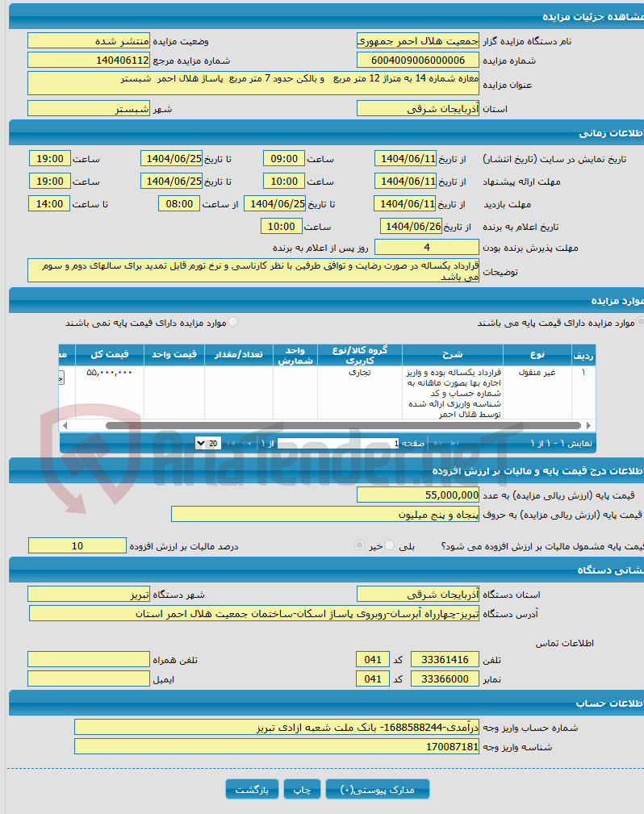Click deposit identifier field 170087181
Screen dimensions: 644x814
pyautogui.click(x=276, y=746)
